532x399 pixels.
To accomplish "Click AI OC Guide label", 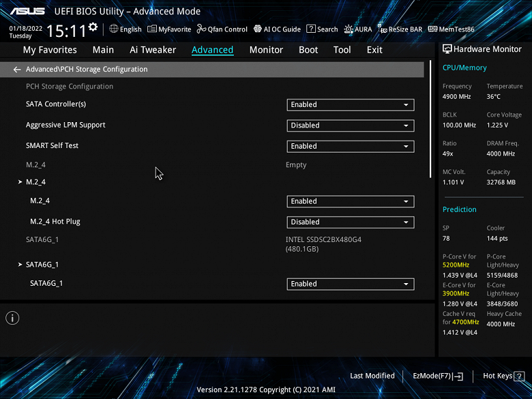I will (x=282, y=29).
